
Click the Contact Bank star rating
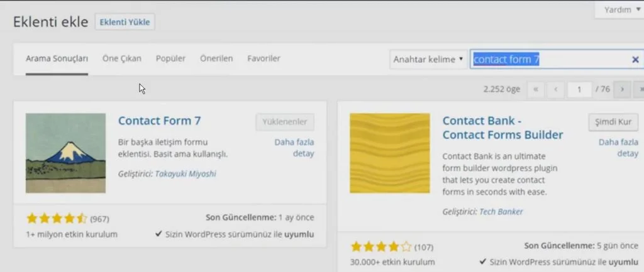tap(381, 246)
